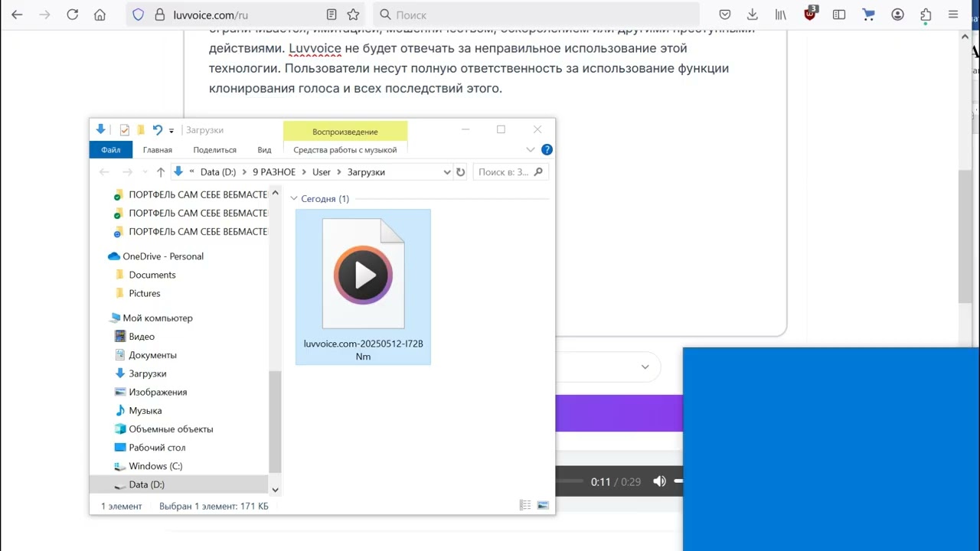Viewport: 980px width, 551px height.
Task: Open Объемные объекты in navigation pane
Action: [x=171, y=429]
